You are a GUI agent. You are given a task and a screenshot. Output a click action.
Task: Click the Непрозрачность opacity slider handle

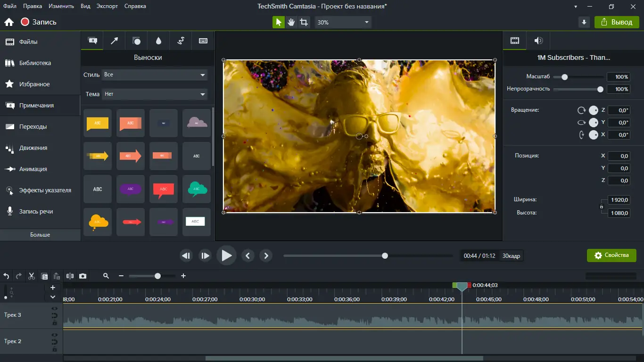click(600, 89)
